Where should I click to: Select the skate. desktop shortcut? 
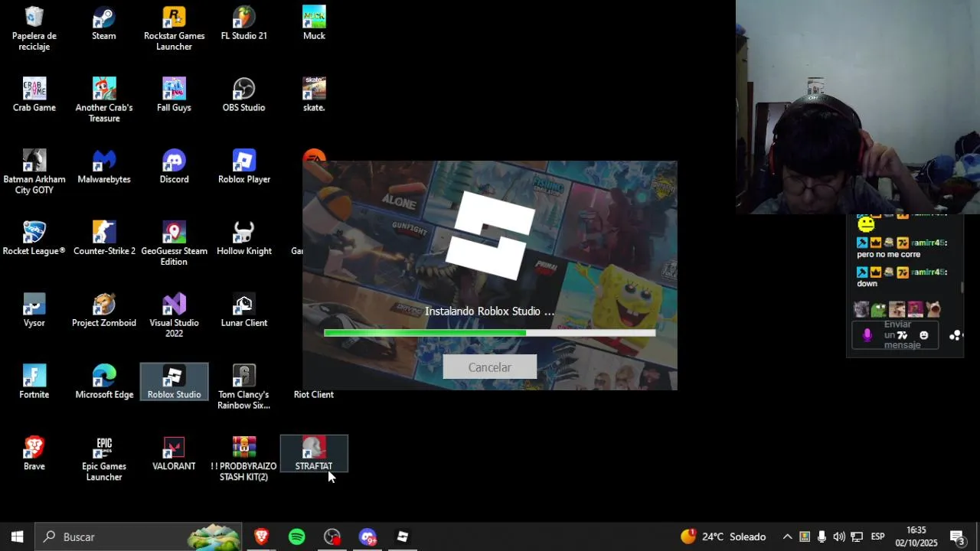(314, 95)
